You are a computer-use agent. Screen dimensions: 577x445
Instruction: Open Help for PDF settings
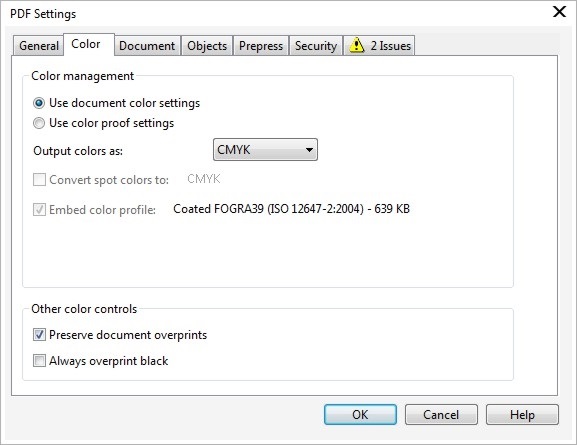point(522,414)
